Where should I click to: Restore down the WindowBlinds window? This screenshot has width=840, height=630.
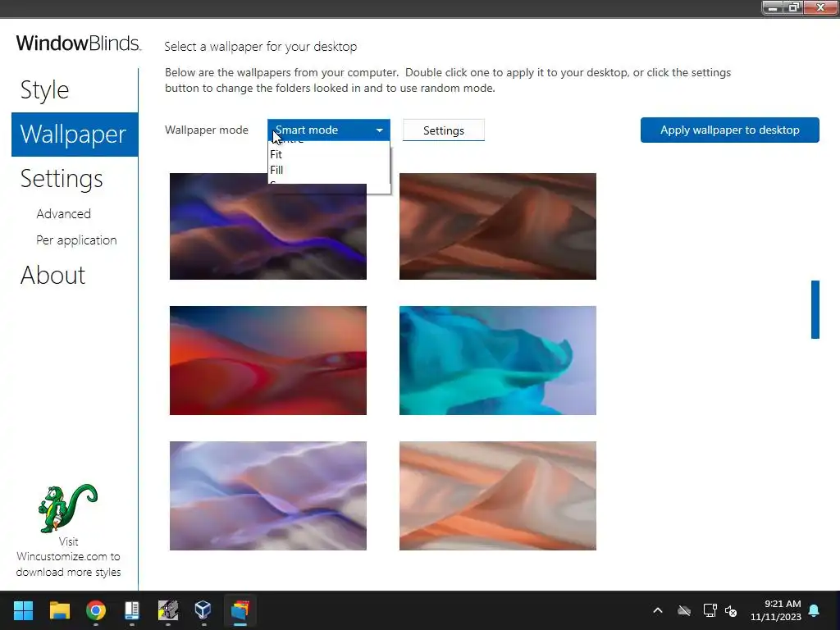click(793, 7)
